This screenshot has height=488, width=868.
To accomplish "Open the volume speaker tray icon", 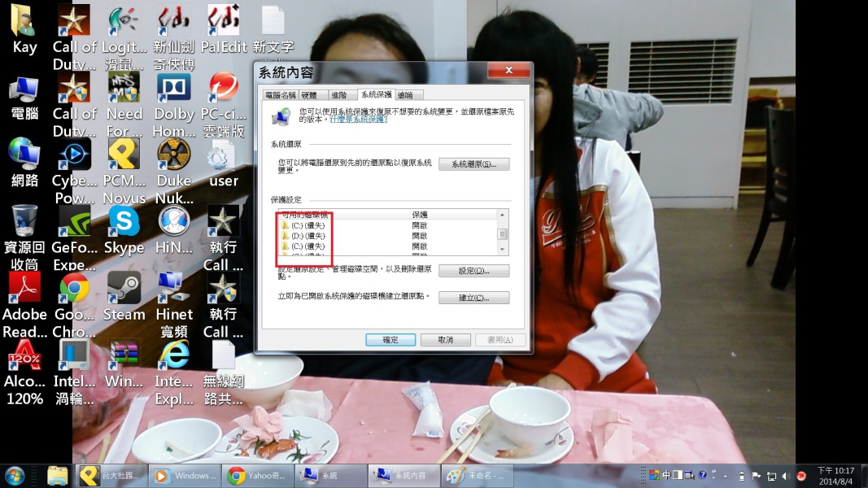I will 786,476.
